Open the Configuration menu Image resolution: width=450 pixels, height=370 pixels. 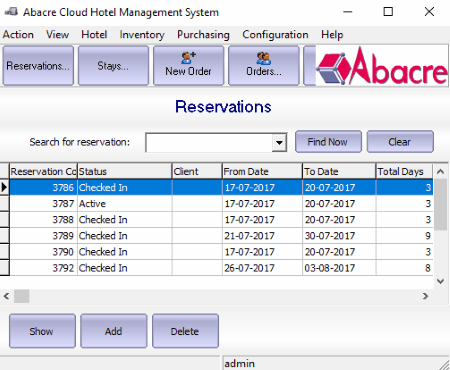(275, 35)
